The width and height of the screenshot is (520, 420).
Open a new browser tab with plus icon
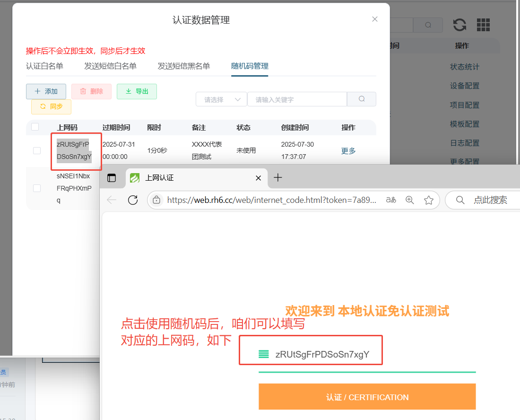point(278,178)
